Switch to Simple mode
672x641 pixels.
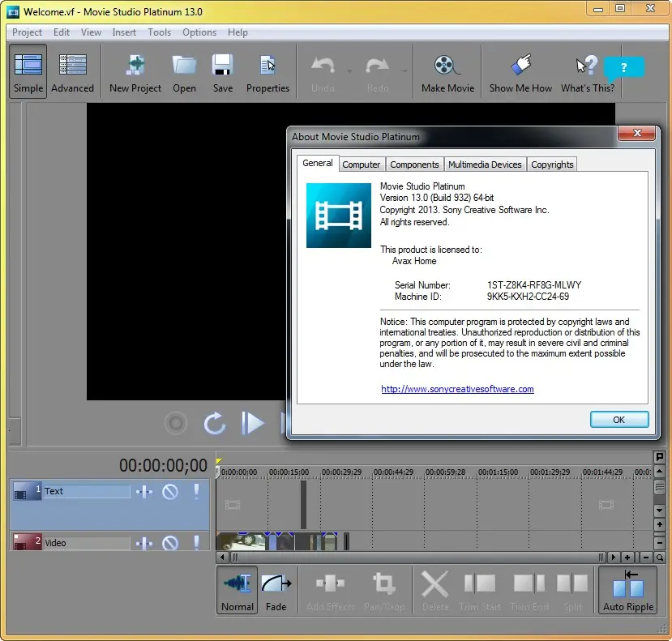click(28, 71)
